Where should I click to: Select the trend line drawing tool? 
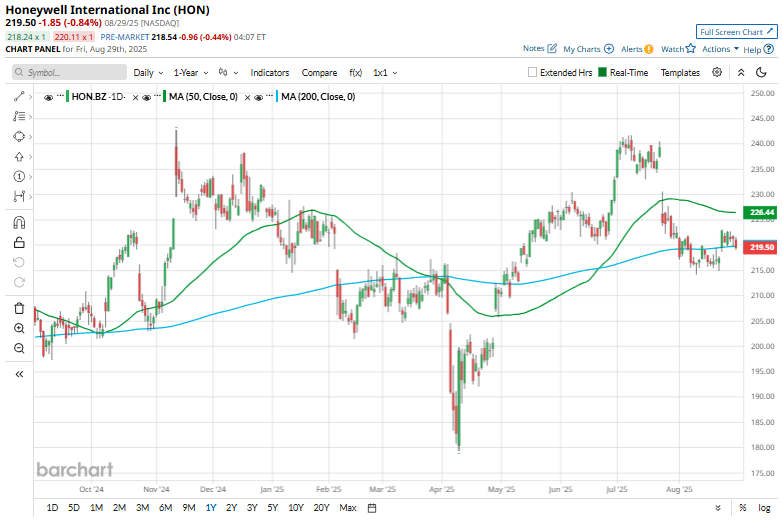[19, 96]
